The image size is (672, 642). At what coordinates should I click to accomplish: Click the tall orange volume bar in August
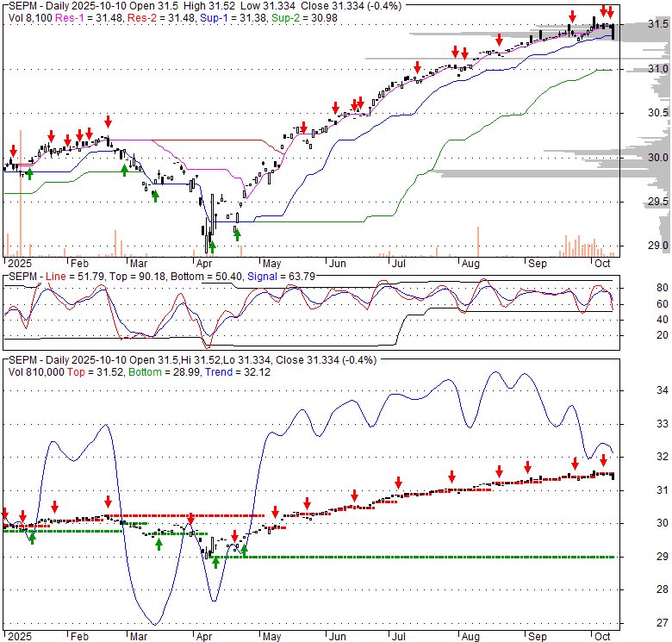(477, 241)
